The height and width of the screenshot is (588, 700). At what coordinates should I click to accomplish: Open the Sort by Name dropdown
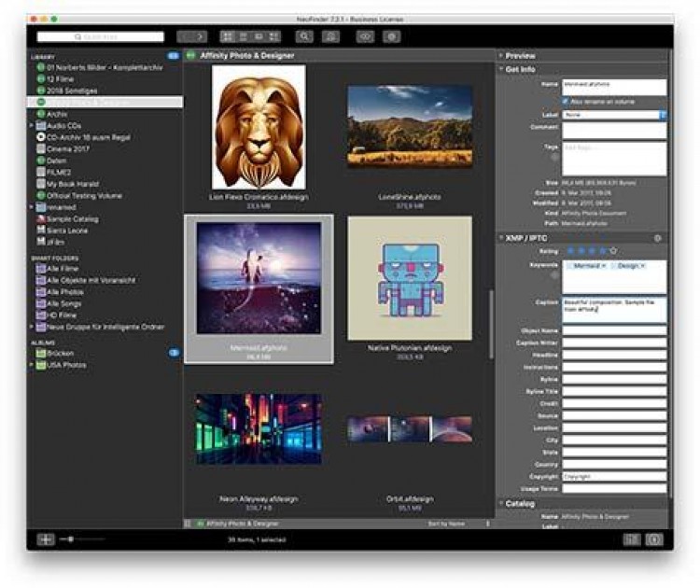[x=458, y=524]
